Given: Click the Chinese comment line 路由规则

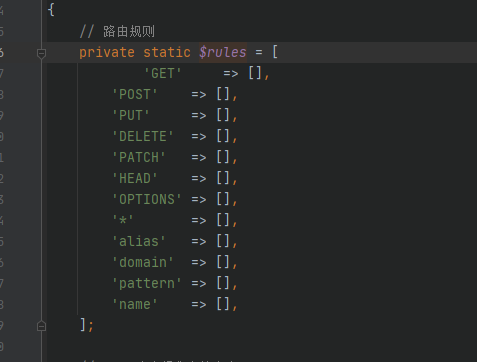Looking at the screenshot, I should tap(117, 32).
